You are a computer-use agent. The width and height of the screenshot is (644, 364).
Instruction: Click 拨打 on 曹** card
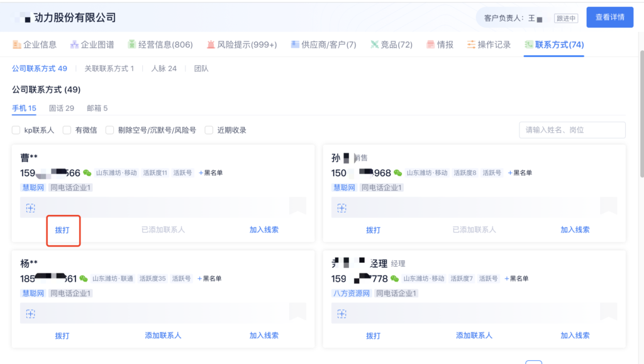click(x=62, y=230)
